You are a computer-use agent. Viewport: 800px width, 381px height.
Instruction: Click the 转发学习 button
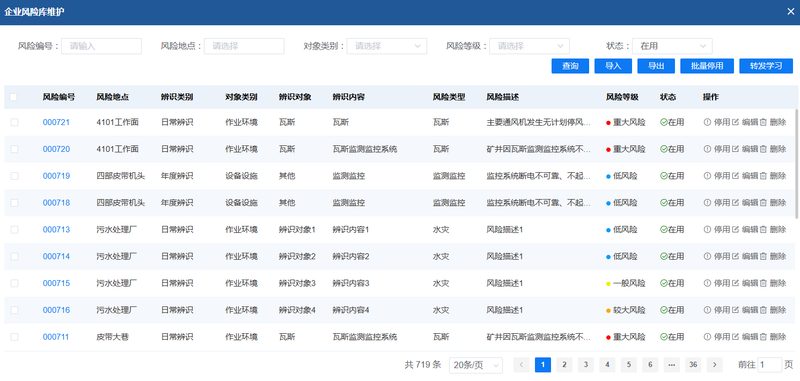[766, 66]
